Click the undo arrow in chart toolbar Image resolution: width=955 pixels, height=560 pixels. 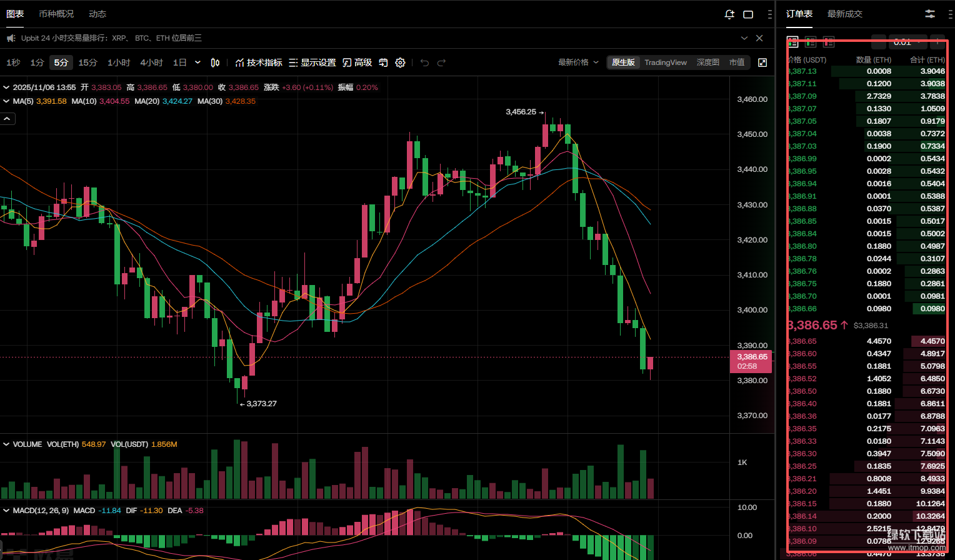point(425,62)
